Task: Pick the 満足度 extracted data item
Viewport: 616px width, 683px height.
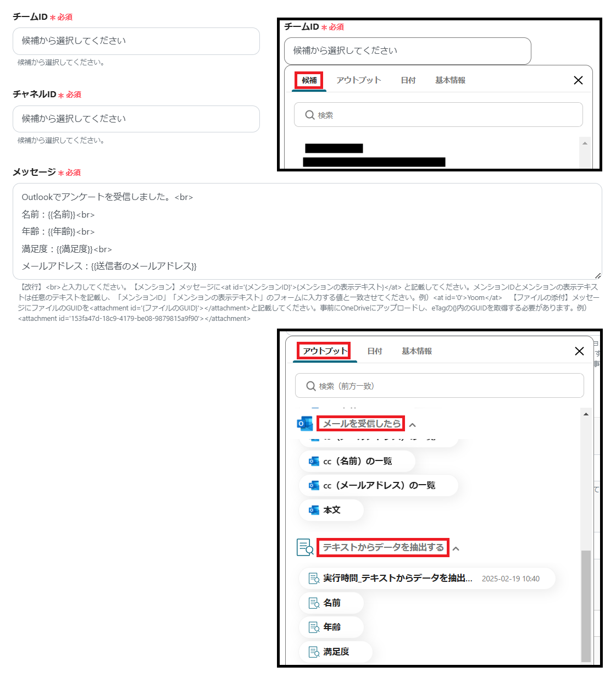Action: [x=335, y=652]
